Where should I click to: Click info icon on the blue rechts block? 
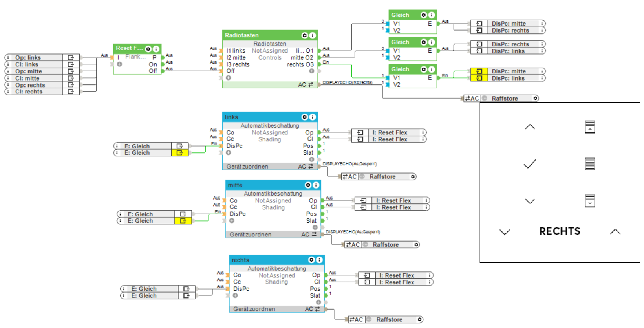coord(319,260)
